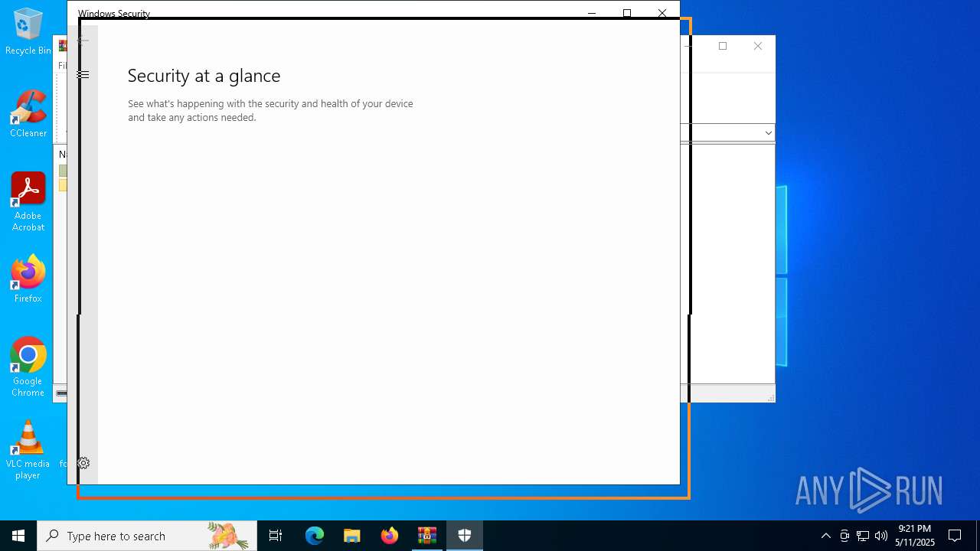This screenshot has width=980, height=551.
Task: Maximize the background window
Action: [723, 46]
